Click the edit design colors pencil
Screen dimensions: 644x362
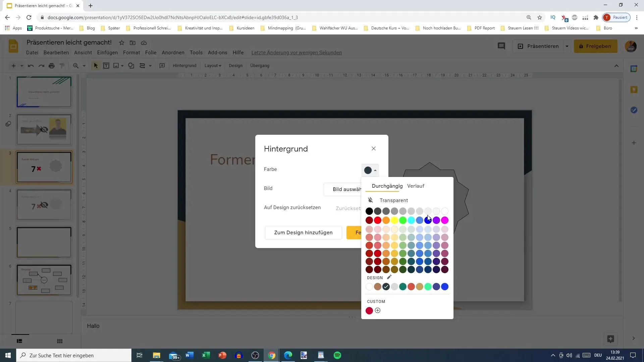(x=389, y=277)
